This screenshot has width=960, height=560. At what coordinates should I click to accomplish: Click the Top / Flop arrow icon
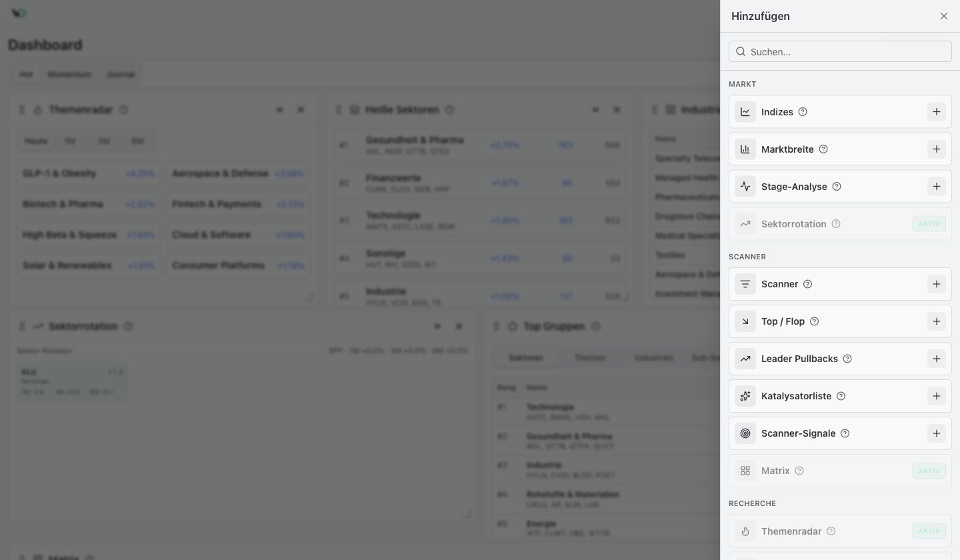745,321
